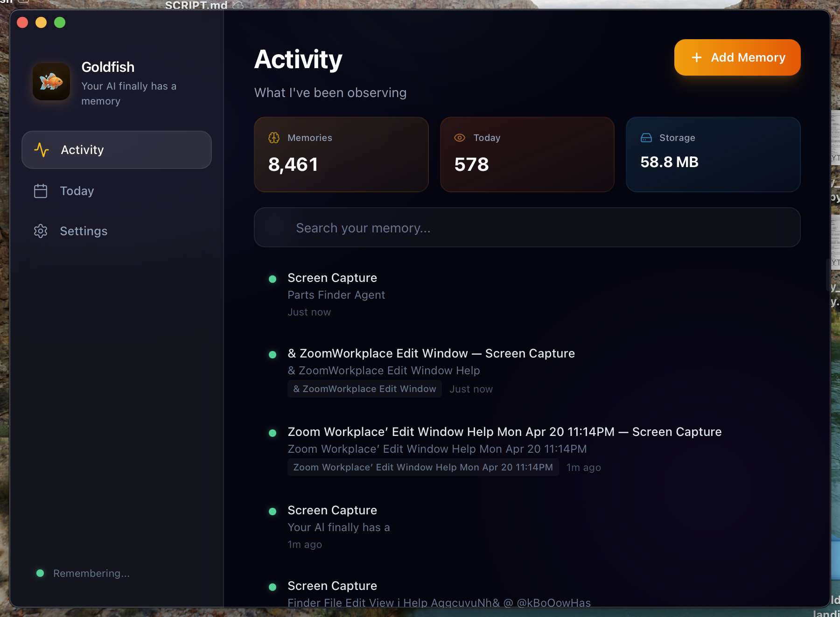The width and height of the screenshot is (840, 617).
Task: Open '& ZoomWorkplace Edit Window — Screen Capture' title
Action: click(431, 353)
